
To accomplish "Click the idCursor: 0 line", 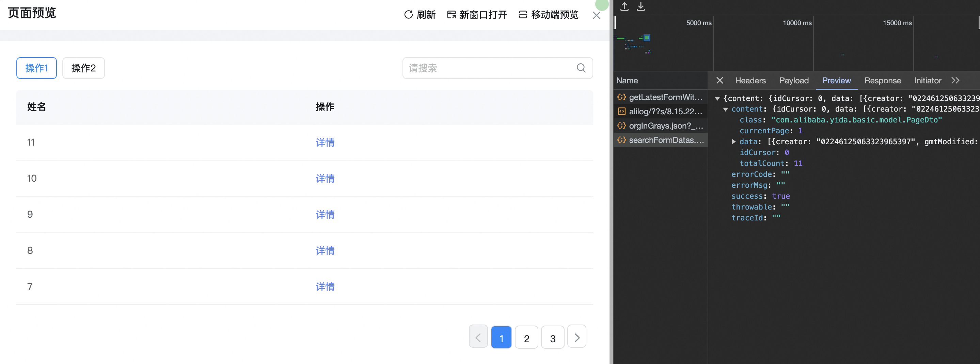I will 764,152.
